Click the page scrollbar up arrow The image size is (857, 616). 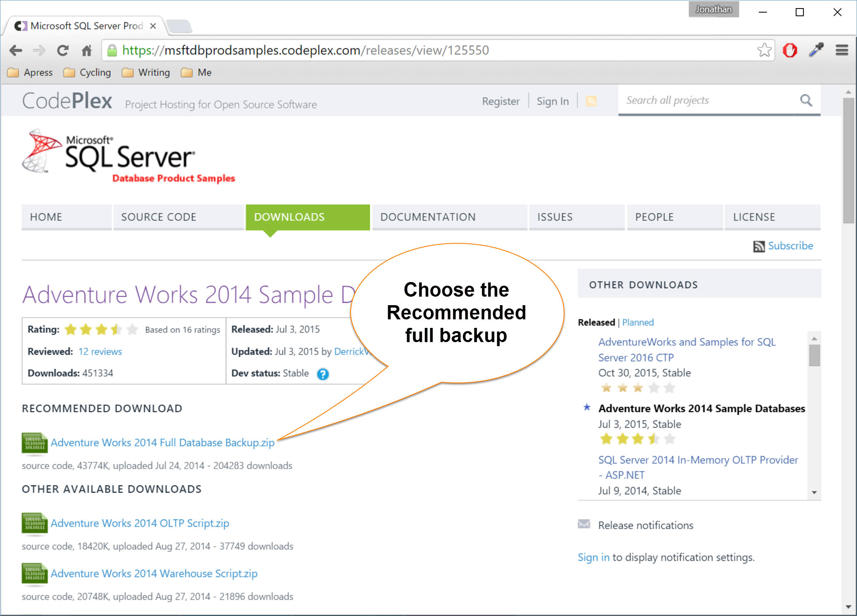[x=848, y=92]
